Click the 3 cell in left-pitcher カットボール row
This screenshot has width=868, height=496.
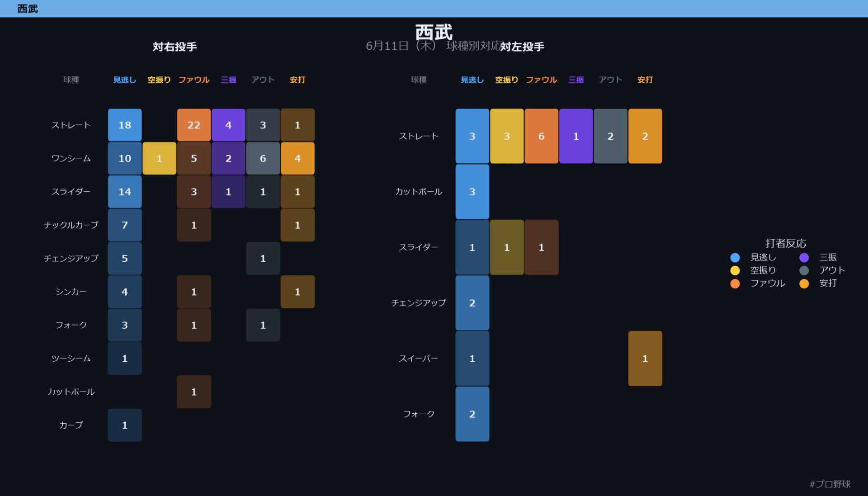472,192
